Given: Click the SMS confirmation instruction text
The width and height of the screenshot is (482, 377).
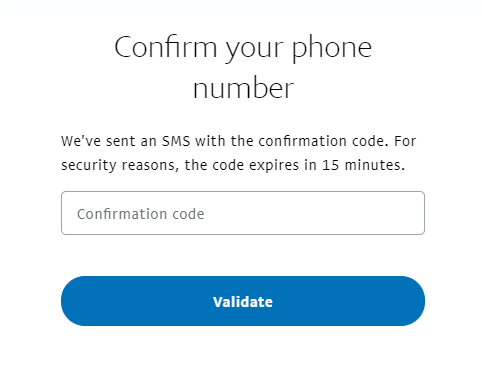Looking at the screenshot, I should tap(239, 153).
